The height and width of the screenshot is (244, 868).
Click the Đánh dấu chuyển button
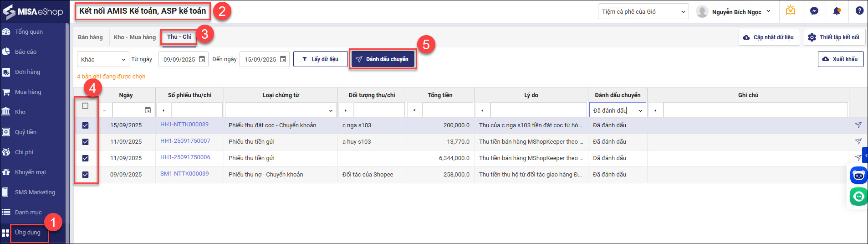(383, 59)
